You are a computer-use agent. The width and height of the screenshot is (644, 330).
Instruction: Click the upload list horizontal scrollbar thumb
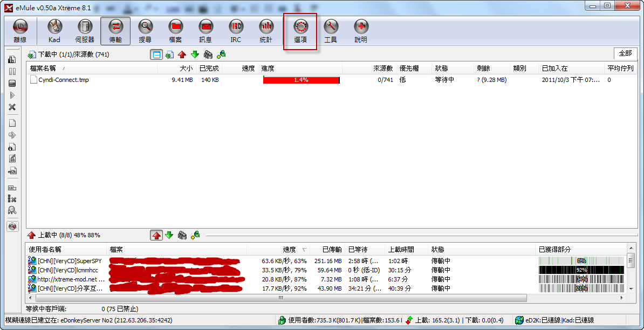click(280, 298)
